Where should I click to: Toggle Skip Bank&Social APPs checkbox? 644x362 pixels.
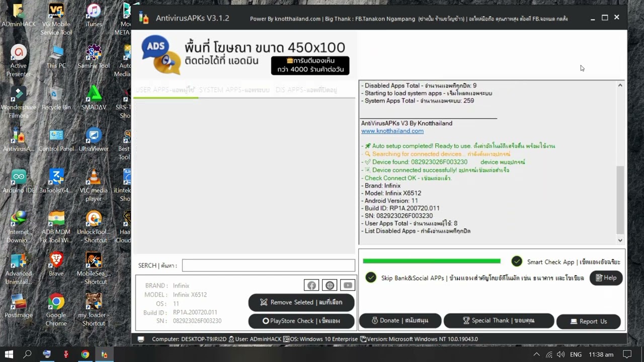(371, 278)
